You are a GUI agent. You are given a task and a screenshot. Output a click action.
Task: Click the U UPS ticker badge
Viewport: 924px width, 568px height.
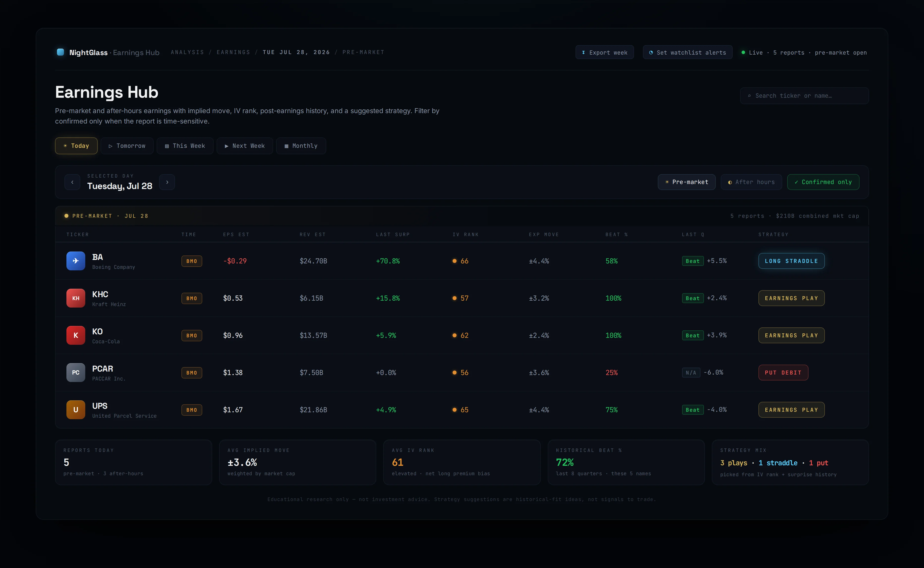(x=76, y=410)
